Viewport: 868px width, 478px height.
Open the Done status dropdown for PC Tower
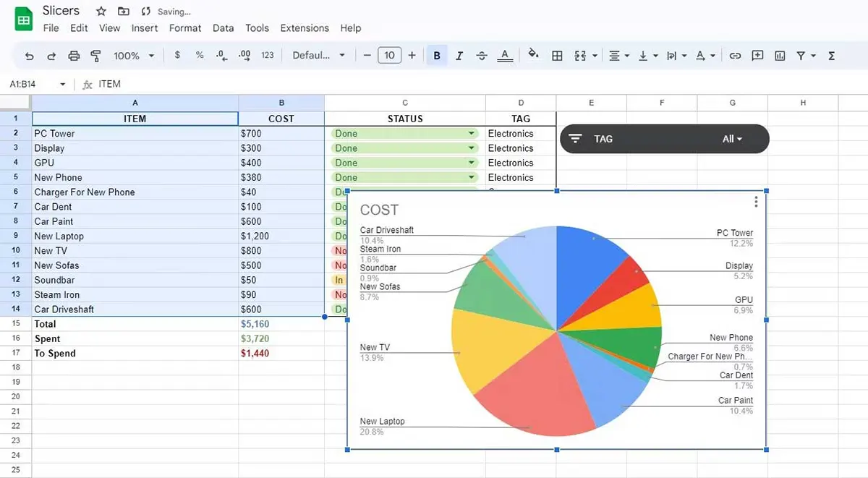pos(471,133)
